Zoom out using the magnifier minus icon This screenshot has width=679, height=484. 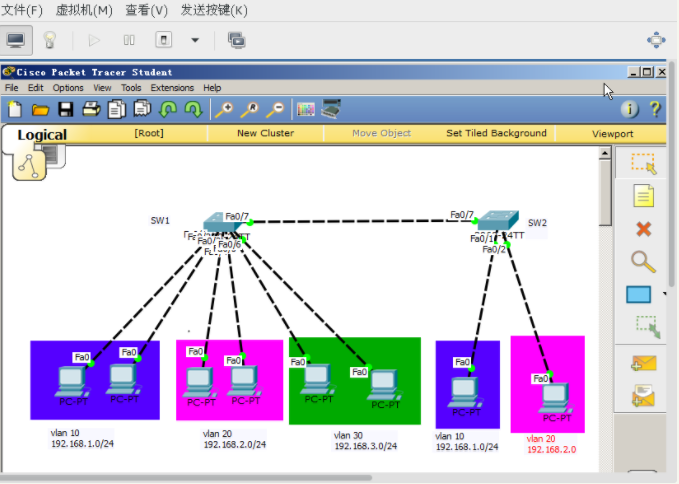pos(275,110)
